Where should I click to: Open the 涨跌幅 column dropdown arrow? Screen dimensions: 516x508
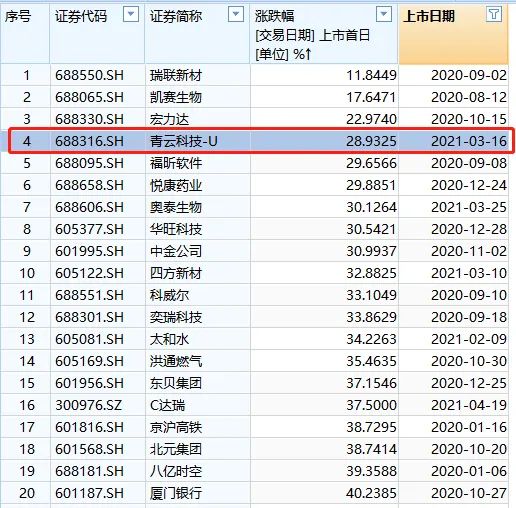tap(384, 14)
